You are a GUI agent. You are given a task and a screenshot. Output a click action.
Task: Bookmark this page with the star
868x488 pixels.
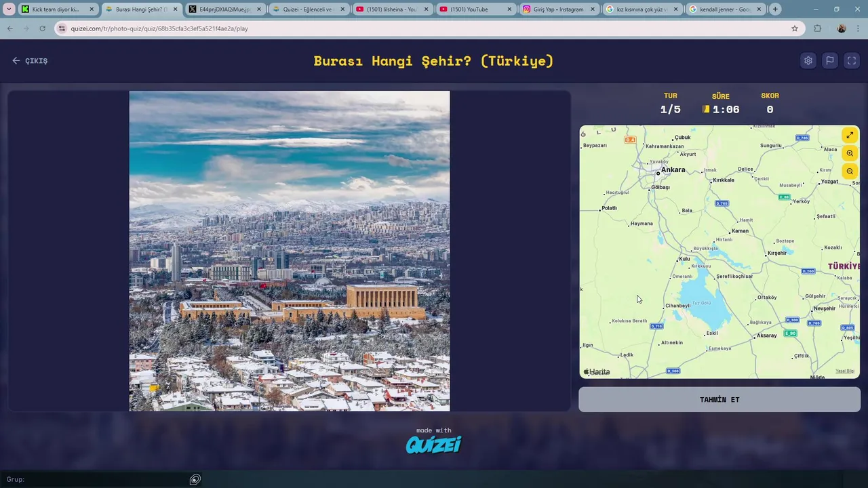(795, 28)
